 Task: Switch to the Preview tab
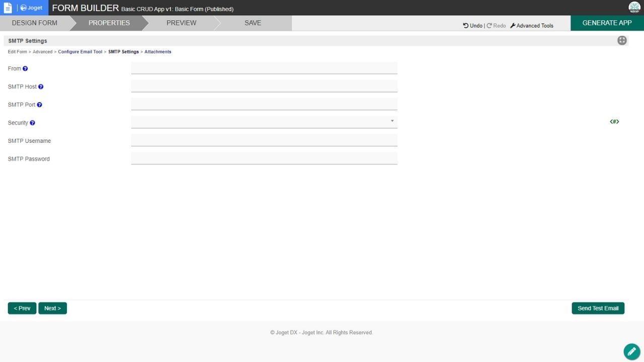(x=181, y=23)
